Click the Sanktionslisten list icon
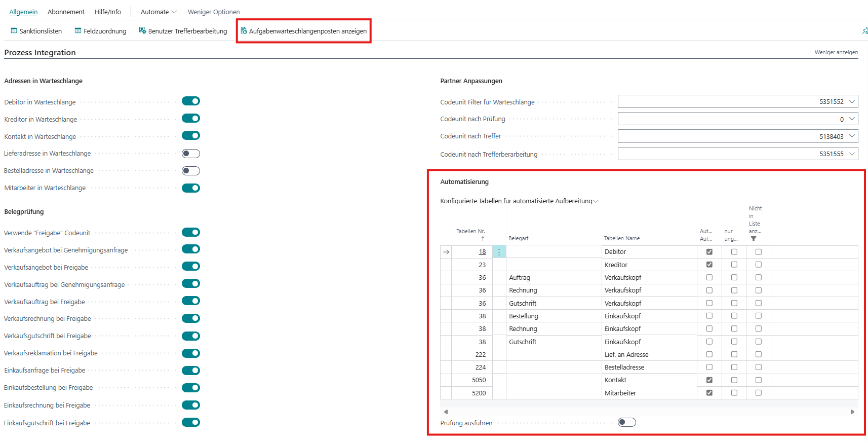This screenshot has width=868, height=441. [14, 31]
